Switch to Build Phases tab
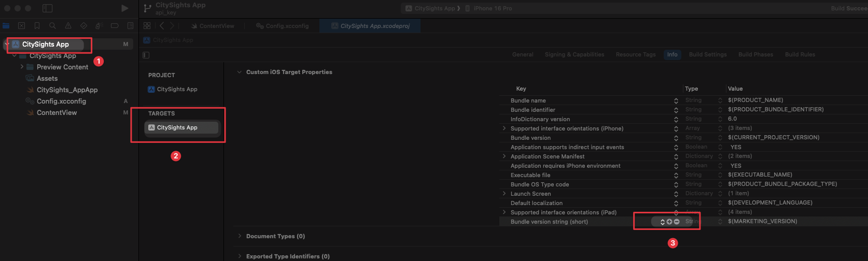Viewport: 868px width, 261px height. pyautogui.click(x=755, y=54)
